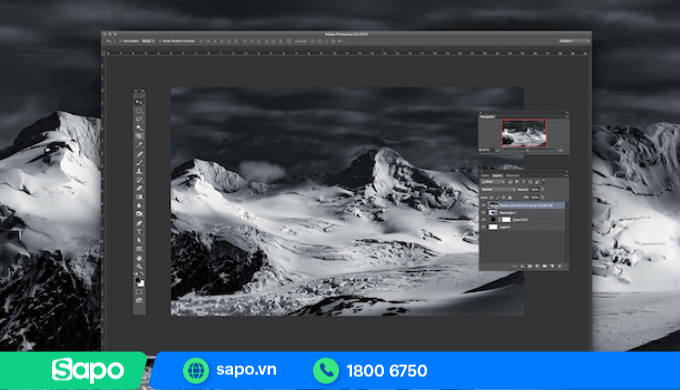Link layers icon at Layers panel bottom
Screen dimensions: 680x390
click(515, 266)
